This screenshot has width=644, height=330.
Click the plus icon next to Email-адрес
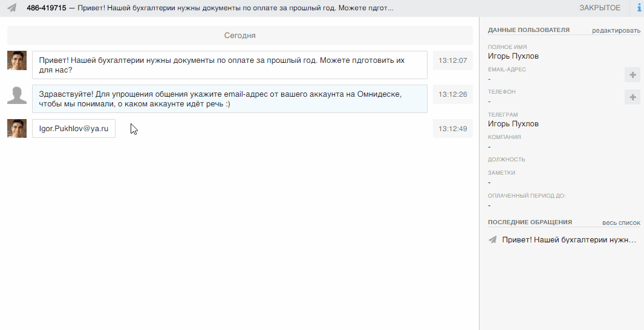point(633,75)
